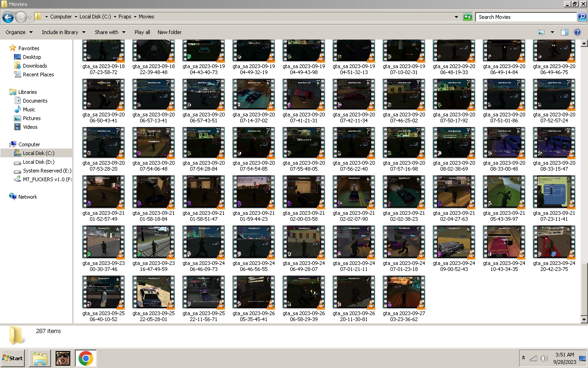The height and width of the screenshot is (368, 588).
Task: Open the address bar history dropdown
Action: pos(456,17)
